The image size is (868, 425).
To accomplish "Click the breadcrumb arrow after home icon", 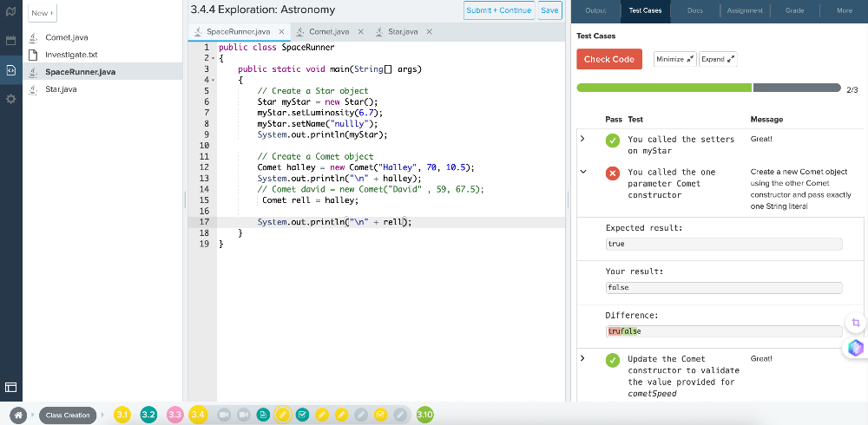I will 32,415.
